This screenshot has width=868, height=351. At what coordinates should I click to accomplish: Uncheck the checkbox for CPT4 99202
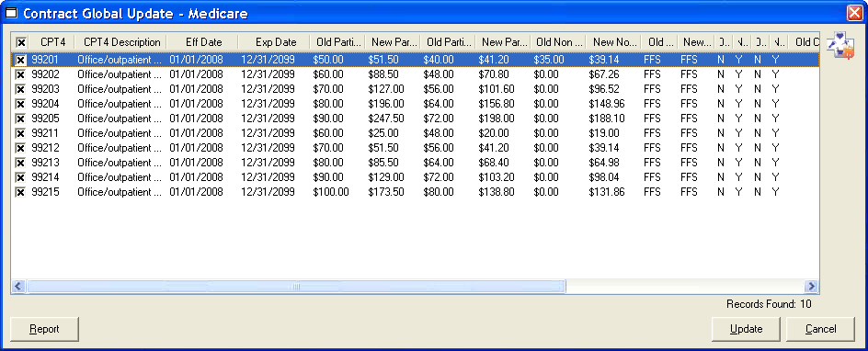coord(20,74)
